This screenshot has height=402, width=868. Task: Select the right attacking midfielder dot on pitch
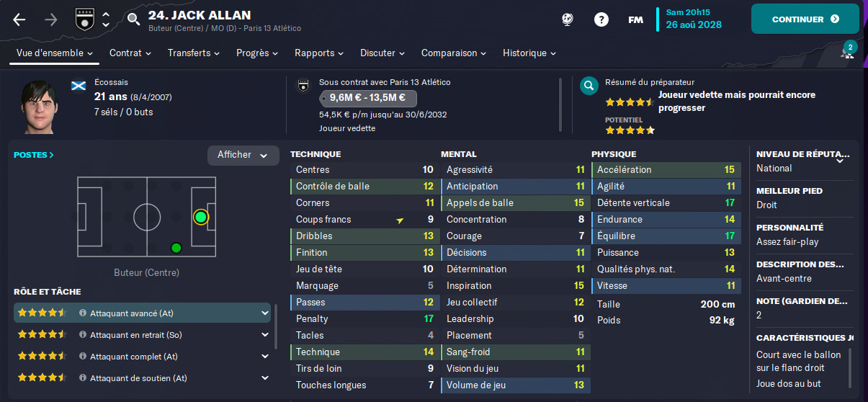pos(176,248)
